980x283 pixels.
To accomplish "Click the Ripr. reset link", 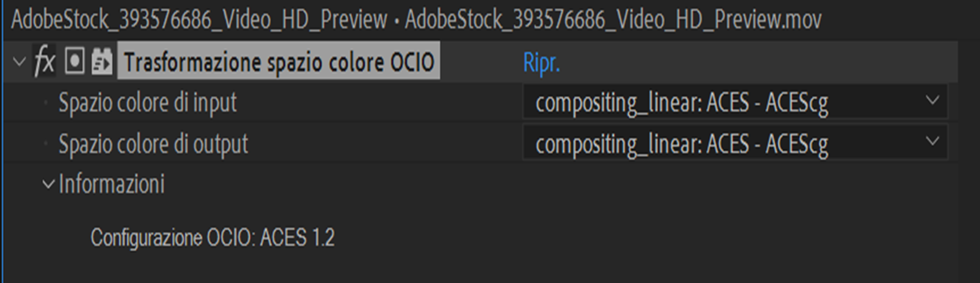I will click(541, 62).
